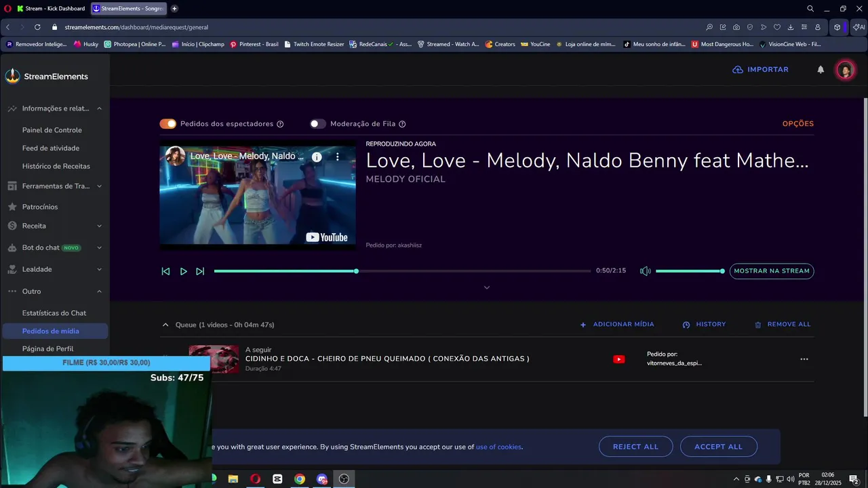
Task: Open YouTube video more options menu
Action: [x=338, y=157]
